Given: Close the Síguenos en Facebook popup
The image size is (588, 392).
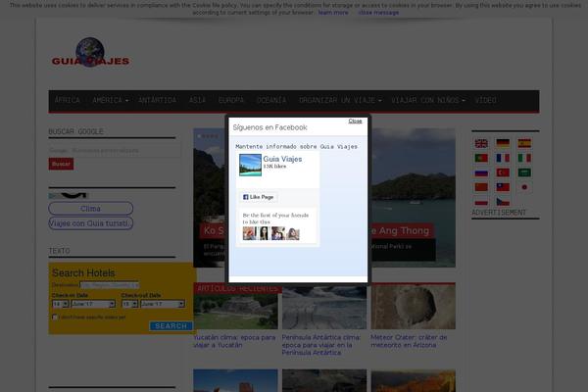Looking at the screenshot, I should [x=355, y=122].
